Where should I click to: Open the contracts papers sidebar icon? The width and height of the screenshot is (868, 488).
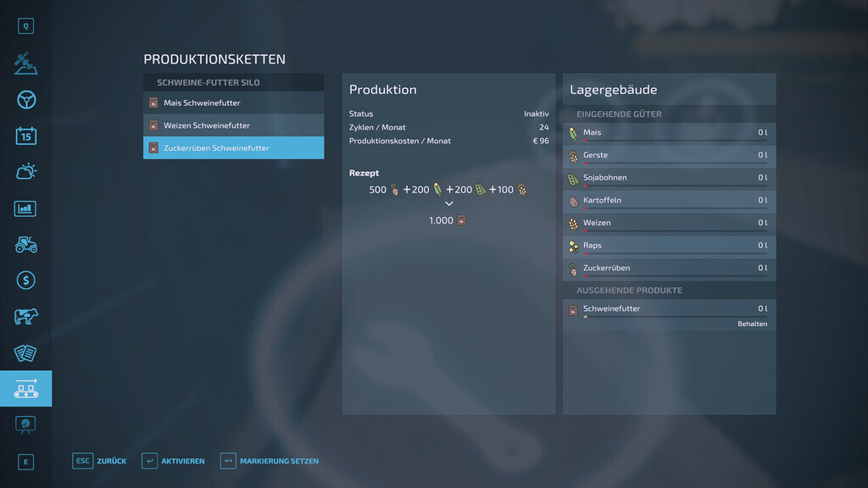tap(25, 353)
